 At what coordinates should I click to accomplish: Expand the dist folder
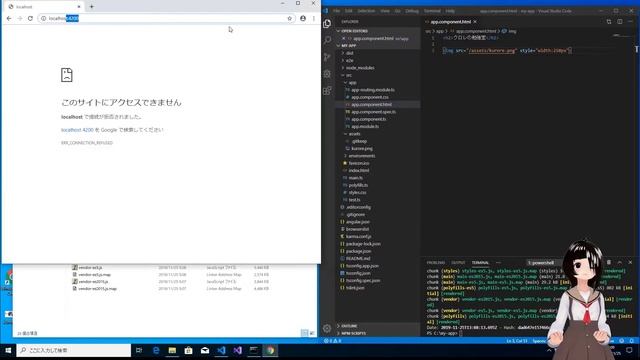[349, 53]
